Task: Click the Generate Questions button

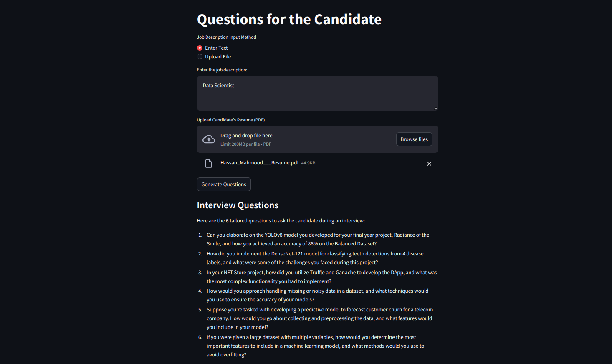Action: click(224, 185)
